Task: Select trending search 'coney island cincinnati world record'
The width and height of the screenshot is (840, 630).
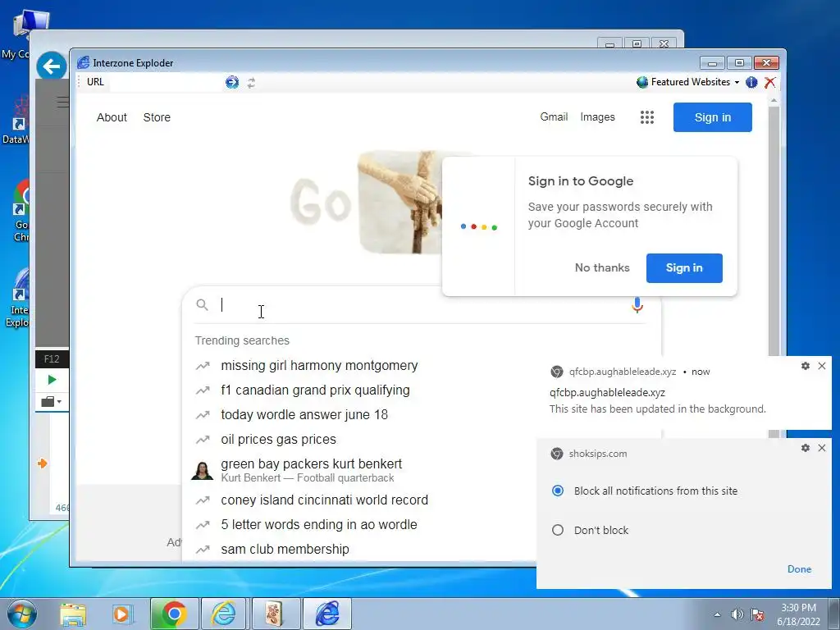Action: pos(324,500)
